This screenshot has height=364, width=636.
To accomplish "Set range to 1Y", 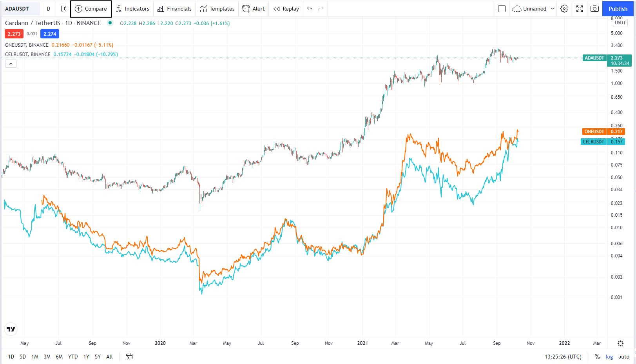I will click(x=86, y=357).
